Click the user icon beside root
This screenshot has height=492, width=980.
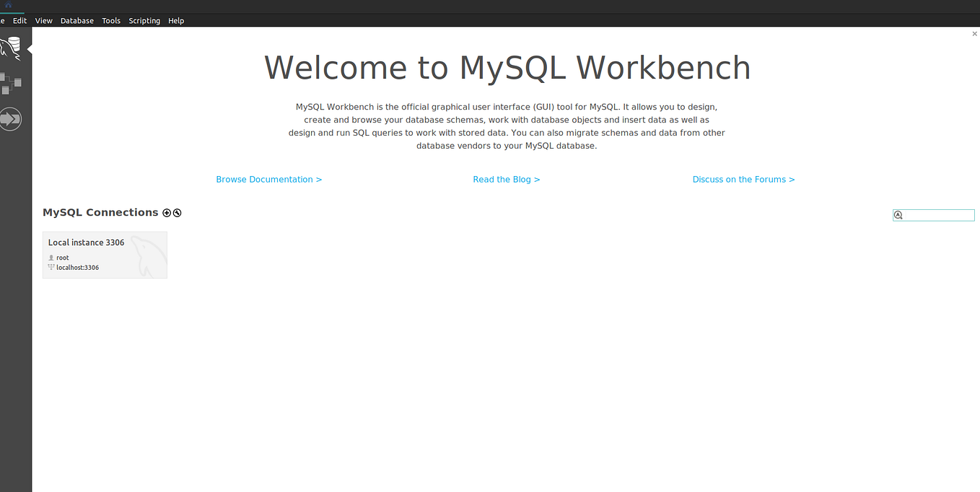point(50,257)
